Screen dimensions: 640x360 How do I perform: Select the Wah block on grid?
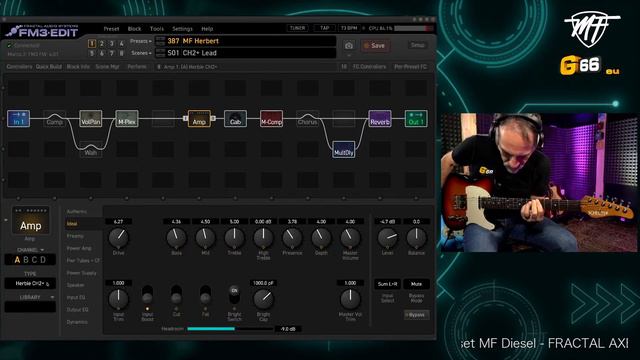[x=91, y=149]
